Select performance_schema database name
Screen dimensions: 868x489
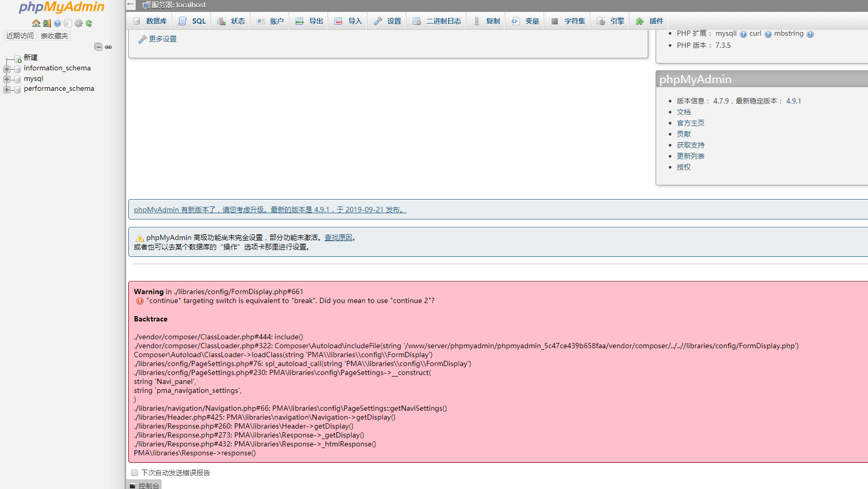tap(59, 89)
